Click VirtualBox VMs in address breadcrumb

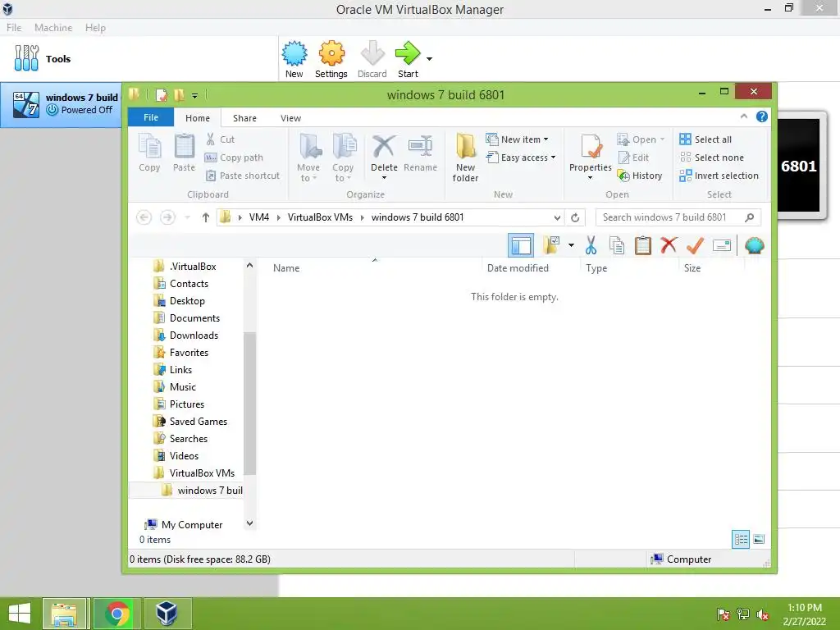click(x=320, y=217)
